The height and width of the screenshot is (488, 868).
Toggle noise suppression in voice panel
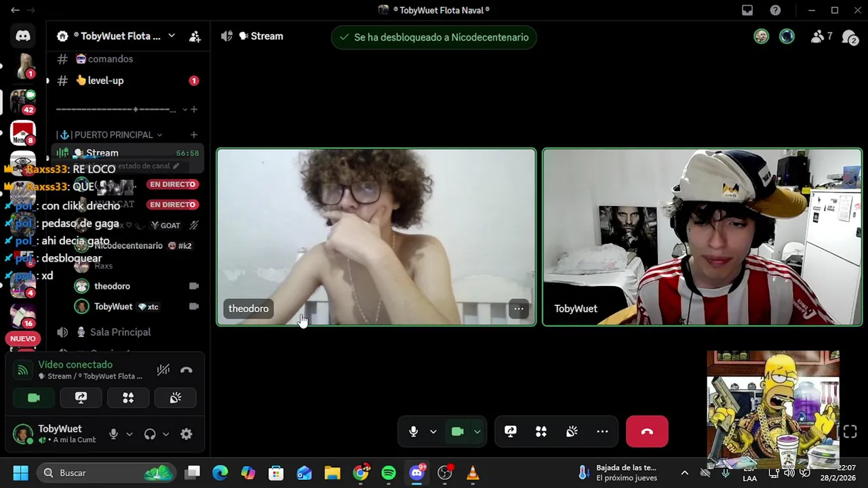click(163, 370)
